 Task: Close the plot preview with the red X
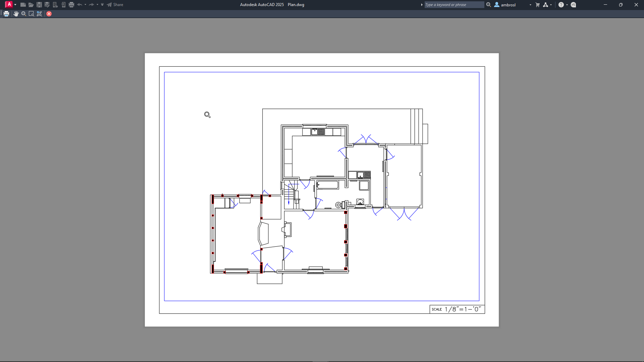coord(49,14)
